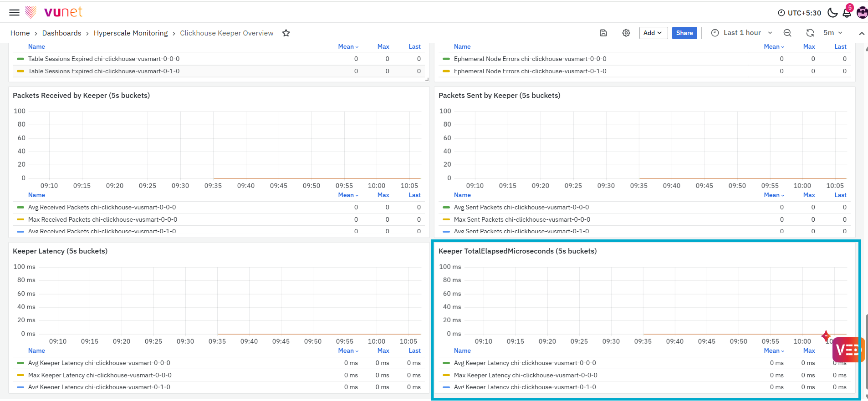Go to Home breadcrumb
868x401 pixels.
click(x=20, y=33)
